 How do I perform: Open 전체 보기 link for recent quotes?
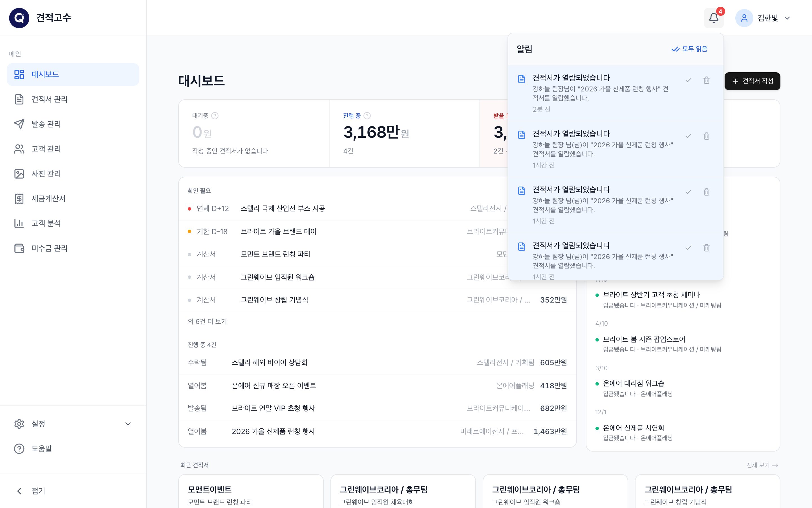[762, 465]
